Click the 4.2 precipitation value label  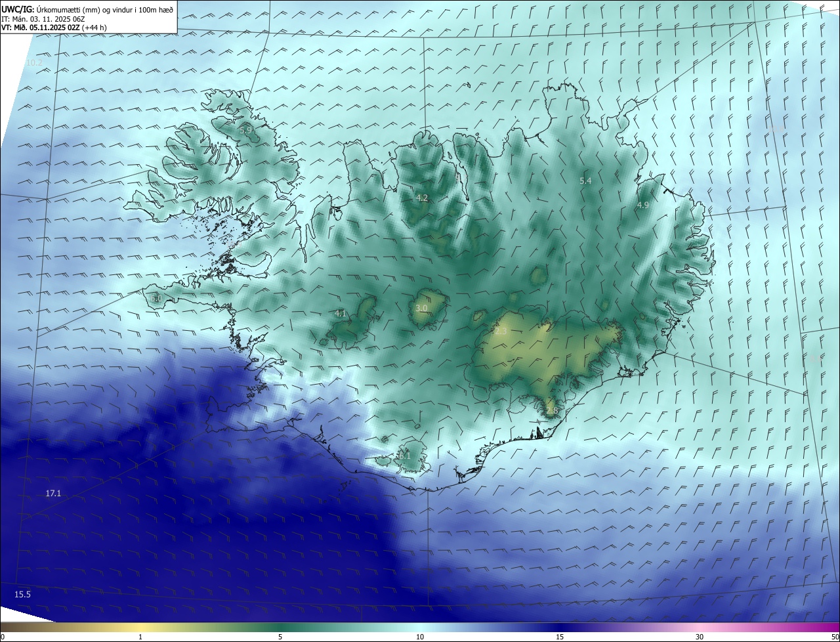[x=422, y=198]
